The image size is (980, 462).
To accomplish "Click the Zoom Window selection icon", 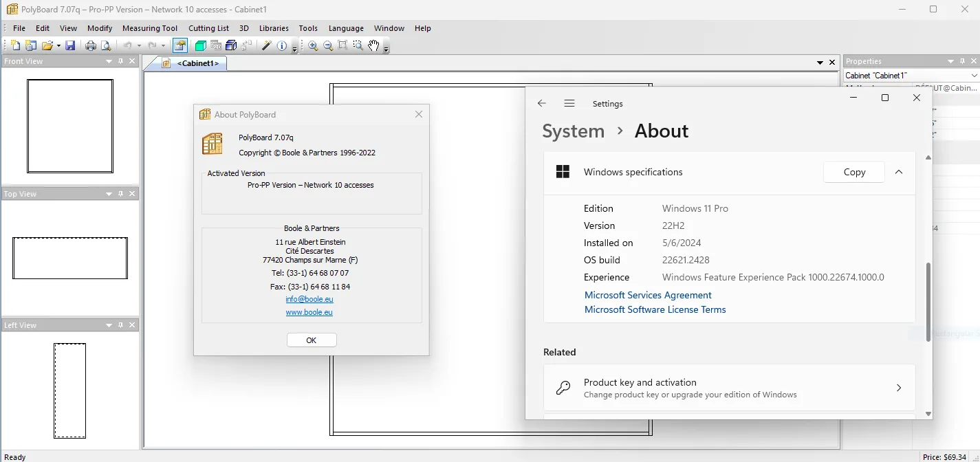I will click(x=358, y=45).
